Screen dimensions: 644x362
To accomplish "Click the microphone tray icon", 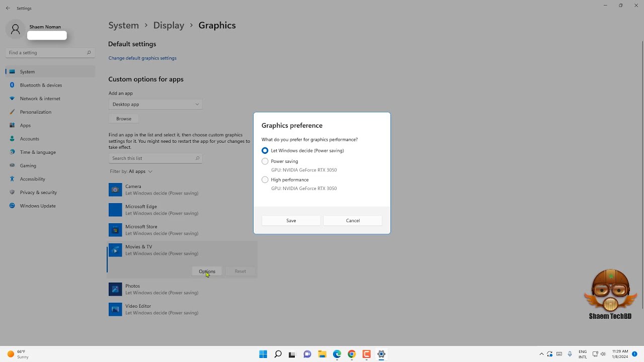I will pos(570,354).
